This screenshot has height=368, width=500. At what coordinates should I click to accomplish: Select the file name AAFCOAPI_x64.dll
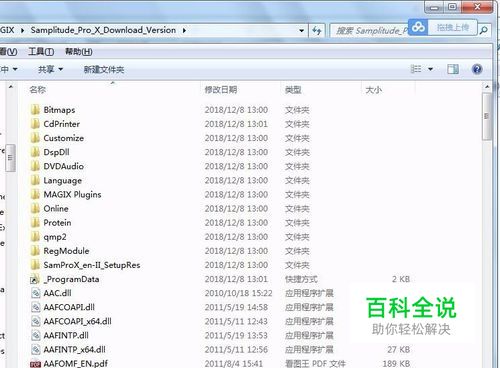point(77,321)
